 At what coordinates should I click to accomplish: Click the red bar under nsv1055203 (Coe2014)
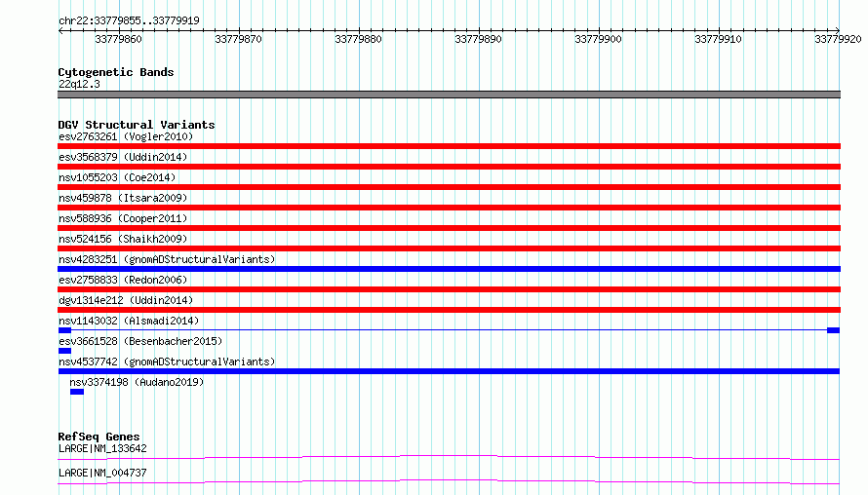tap(449, 187)
